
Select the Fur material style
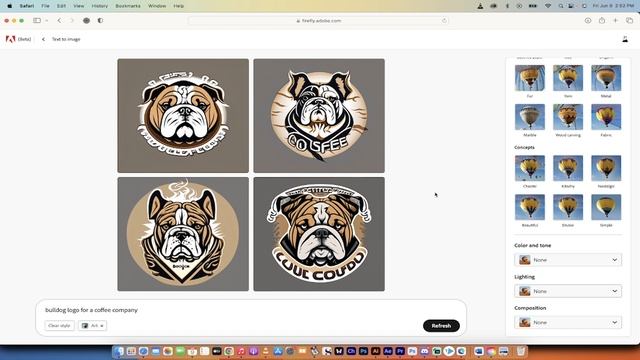(530, 78)
